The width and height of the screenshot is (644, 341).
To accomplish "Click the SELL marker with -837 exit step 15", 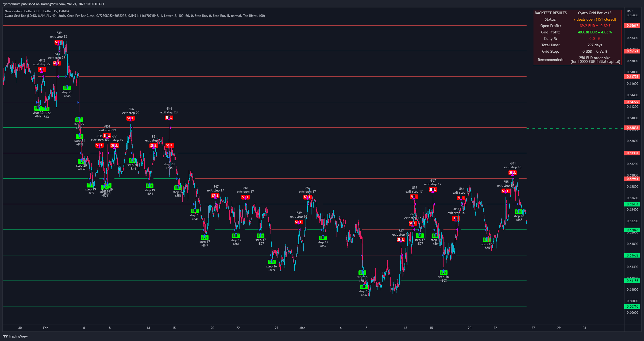I will pyautogui.click(x=401, y=240).
